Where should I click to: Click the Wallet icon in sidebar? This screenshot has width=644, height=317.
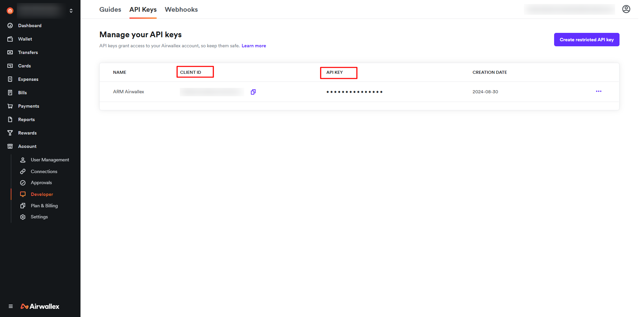(10, 39)
